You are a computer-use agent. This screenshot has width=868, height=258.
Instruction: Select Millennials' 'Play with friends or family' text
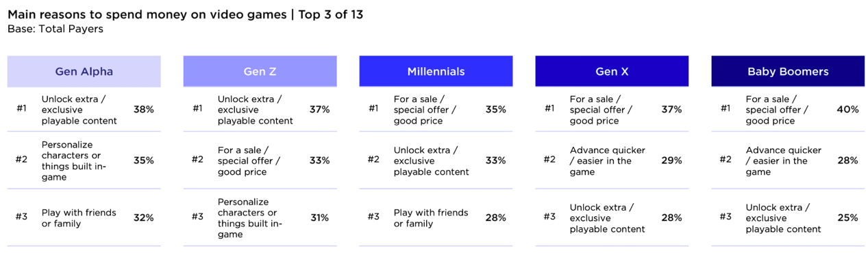click(x=431, y=218)
